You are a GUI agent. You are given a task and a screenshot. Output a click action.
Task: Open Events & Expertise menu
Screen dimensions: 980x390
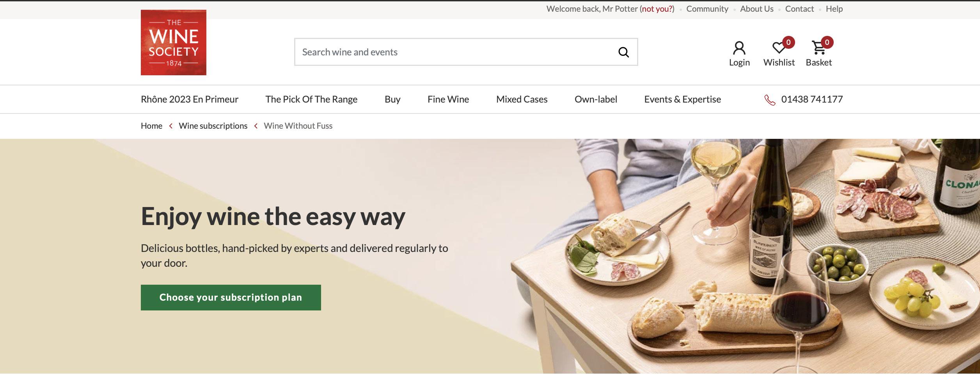click(x=682, y=99)
